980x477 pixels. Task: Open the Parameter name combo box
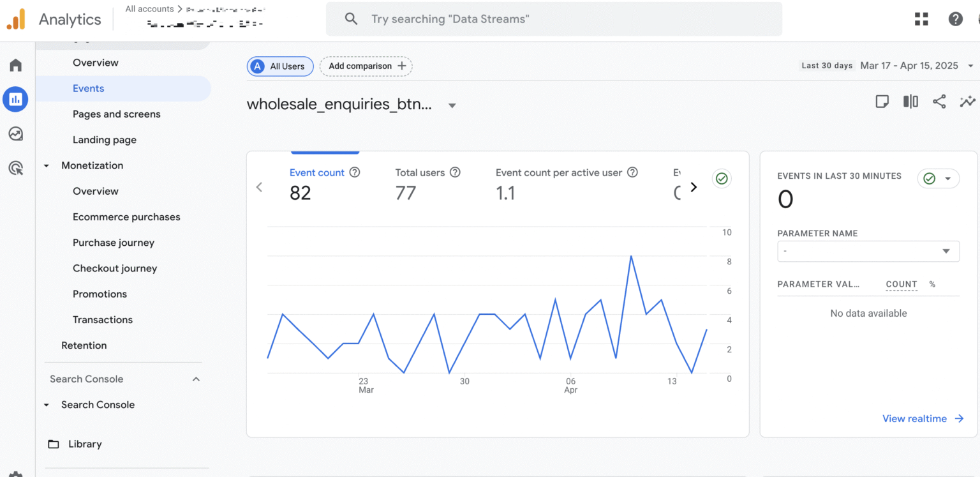click(868, 251)
